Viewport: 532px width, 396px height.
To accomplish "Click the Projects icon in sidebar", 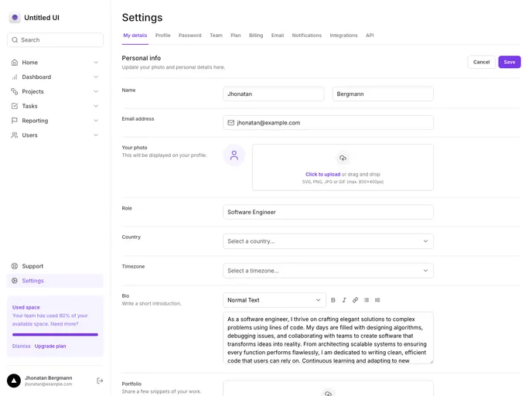I will [15, 91].
